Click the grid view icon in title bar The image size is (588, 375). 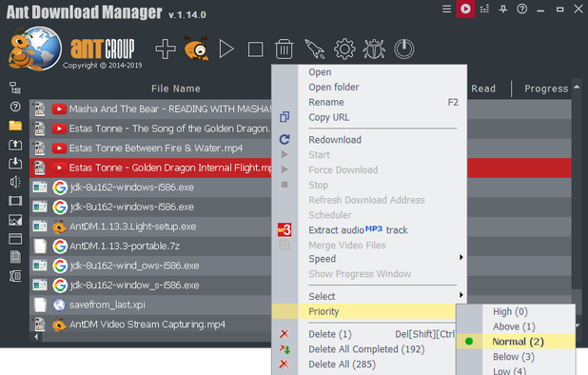coord(484,9)
